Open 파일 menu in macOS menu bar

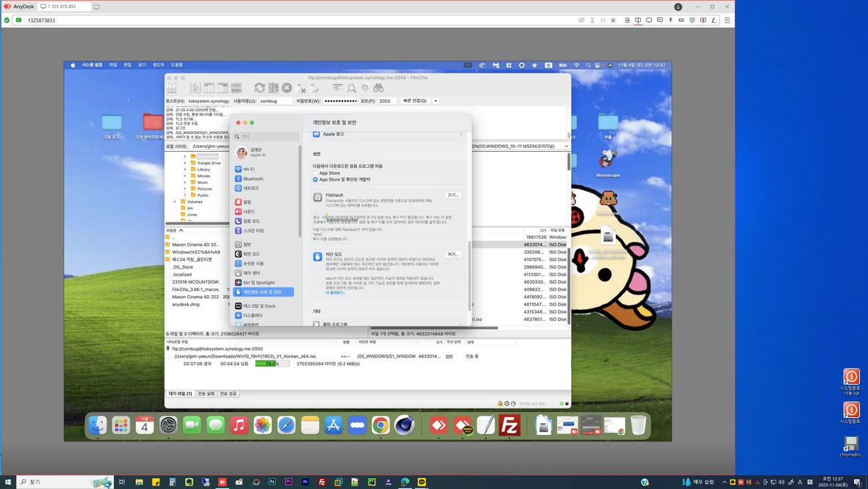click(112, 65)
